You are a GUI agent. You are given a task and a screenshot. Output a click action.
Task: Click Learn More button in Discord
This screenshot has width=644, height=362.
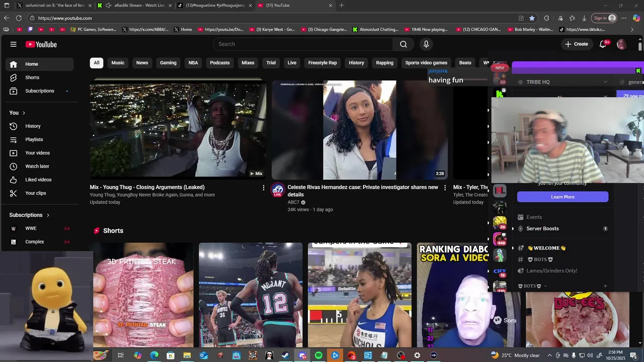point(562,197)
